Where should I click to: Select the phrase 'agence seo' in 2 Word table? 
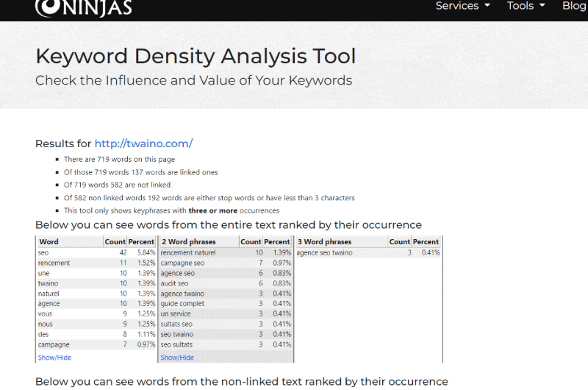pyautogui.click(x=177, y=273)
